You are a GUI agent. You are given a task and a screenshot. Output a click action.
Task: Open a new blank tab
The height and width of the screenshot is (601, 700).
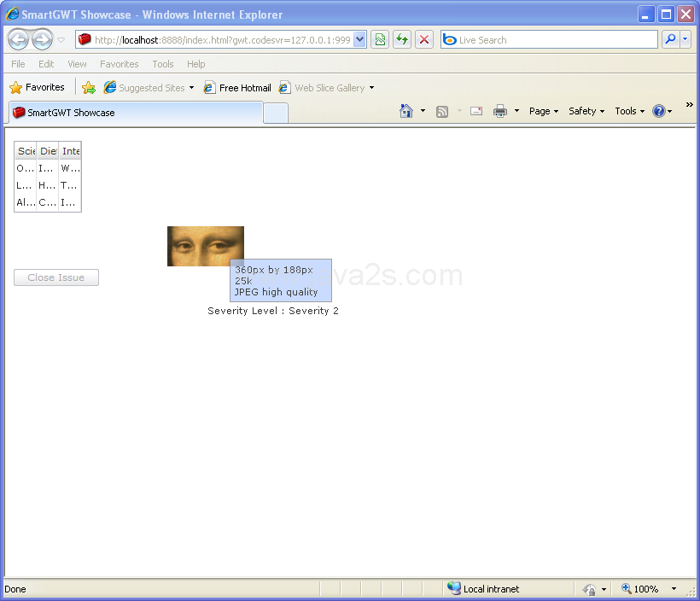(x=276, y=113)
